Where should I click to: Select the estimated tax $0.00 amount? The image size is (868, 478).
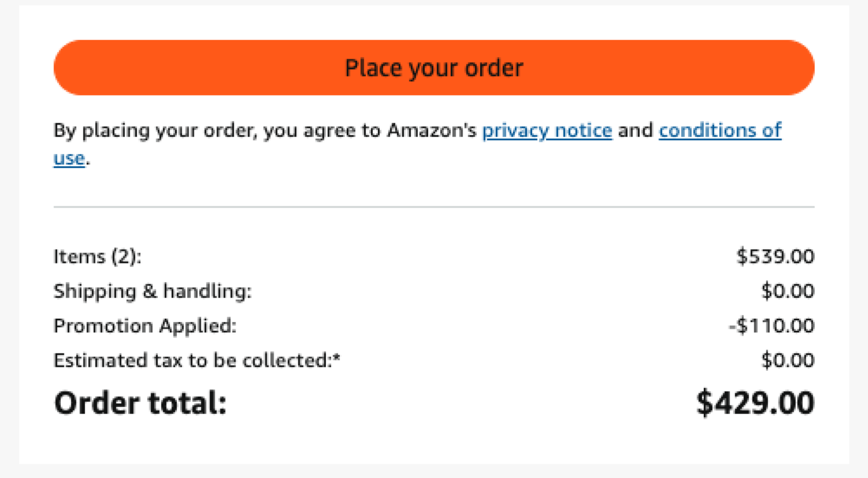[788, 361]
